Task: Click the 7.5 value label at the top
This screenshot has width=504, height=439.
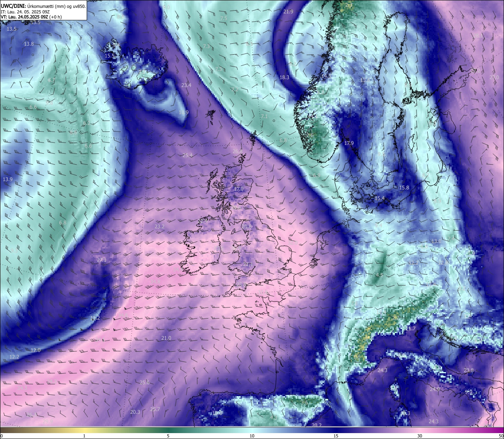Action: click(224, 19)
